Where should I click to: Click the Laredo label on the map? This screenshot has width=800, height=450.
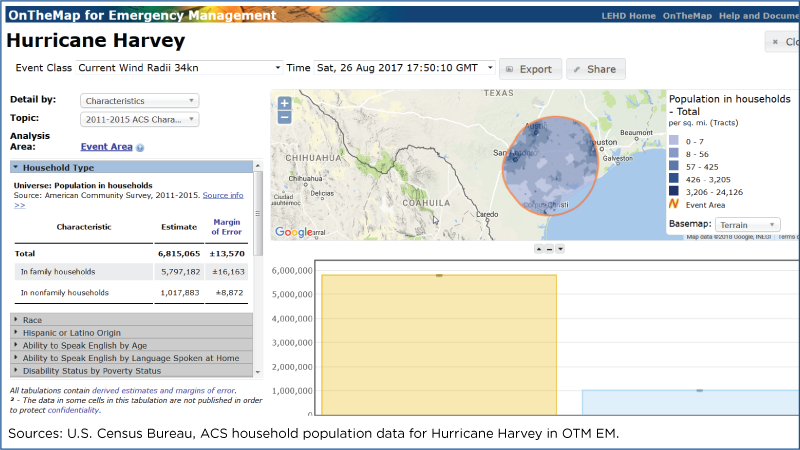click(487, 214)
